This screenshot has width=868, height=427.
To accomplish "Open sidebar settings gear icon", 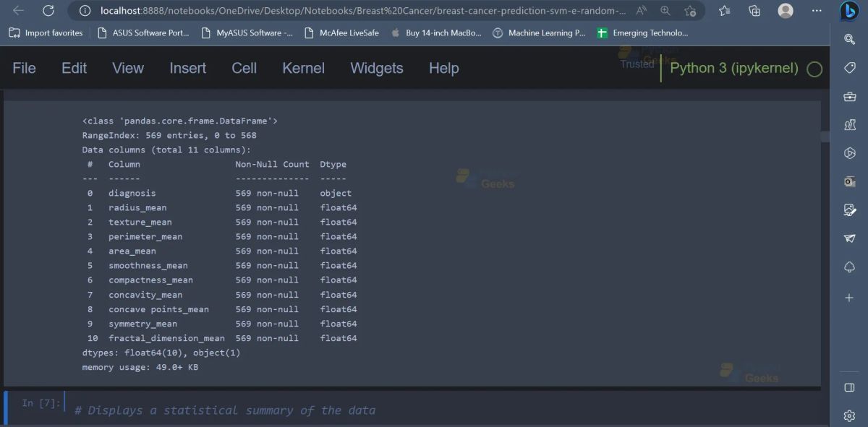I will point(849,415).
